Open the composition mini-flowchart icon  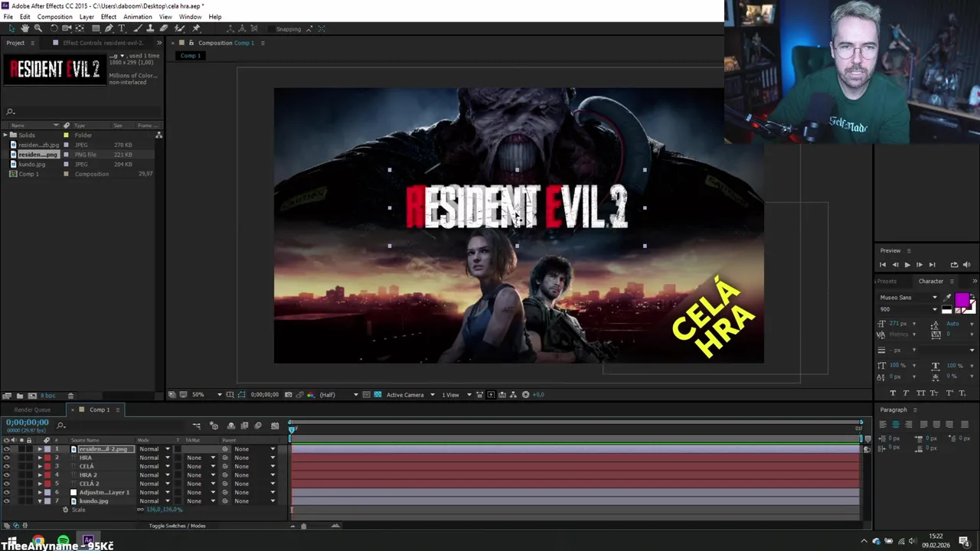pyautogui.click(x=197, y=425)
